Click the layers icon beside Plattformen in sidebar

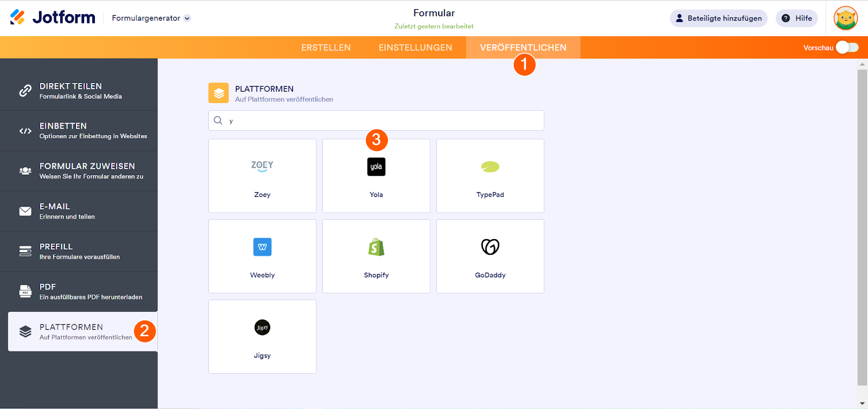25,331
